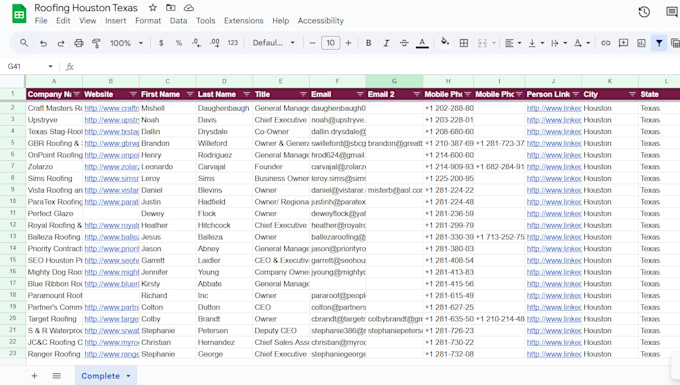Open the Extensions menu
This screenshot has height=385, width=680.
click(x=243, y=20)
